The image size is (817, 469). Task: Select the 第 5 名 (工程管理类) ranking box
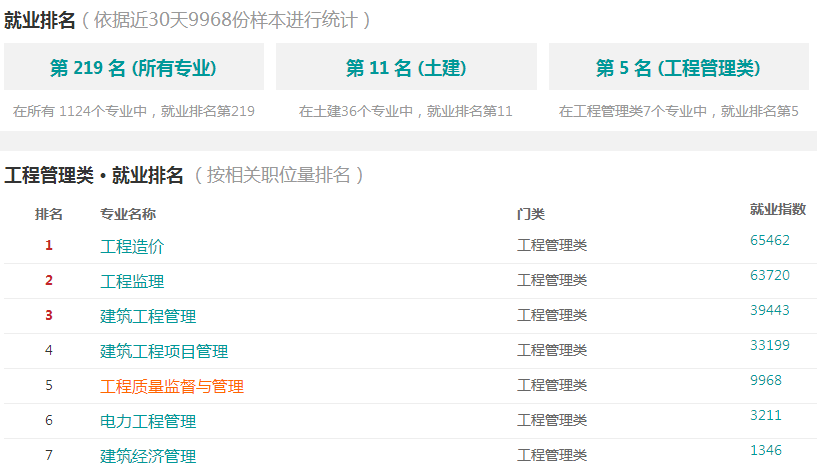(x=678, y=67)
